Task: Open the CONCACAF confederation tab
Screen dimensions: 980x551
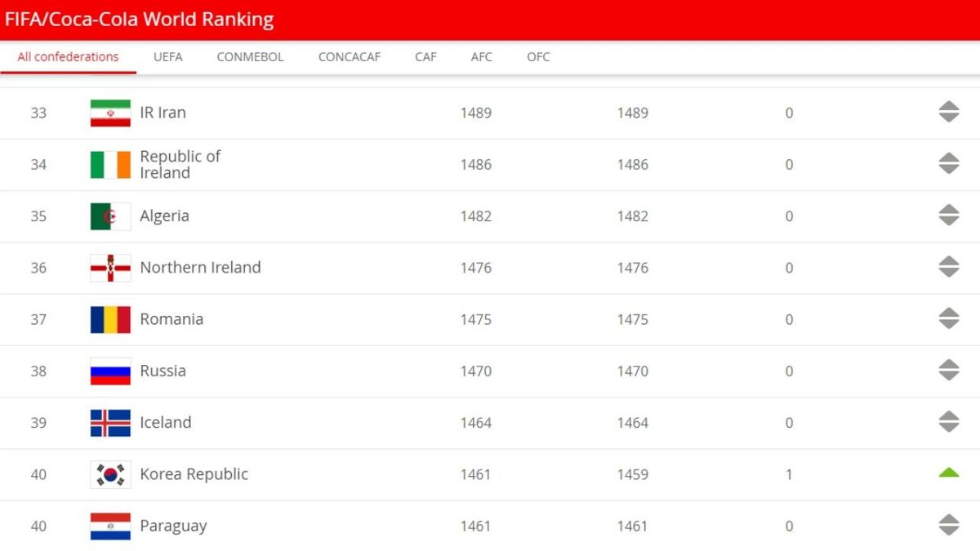Action: point(350,57)
